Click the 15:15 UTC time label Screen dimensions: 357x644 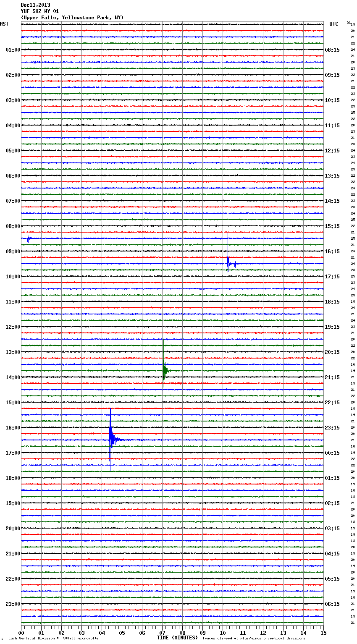(332, 226)
